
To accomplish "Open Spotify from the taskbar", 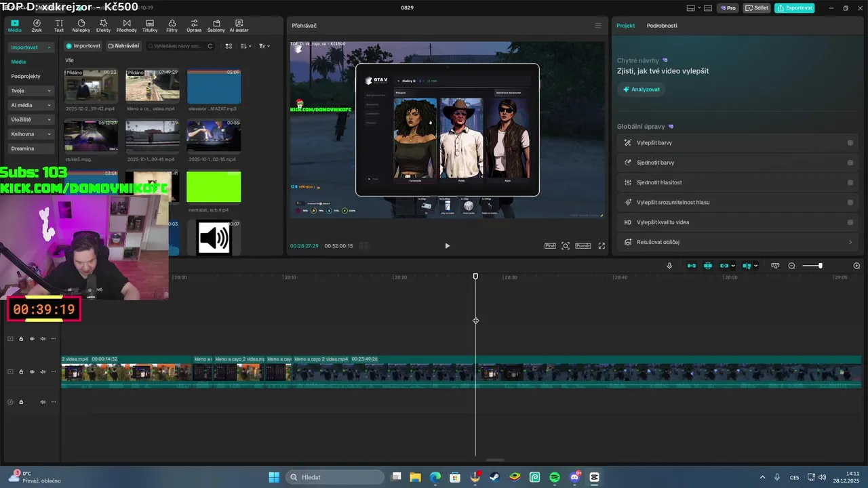I will [555, 477].
